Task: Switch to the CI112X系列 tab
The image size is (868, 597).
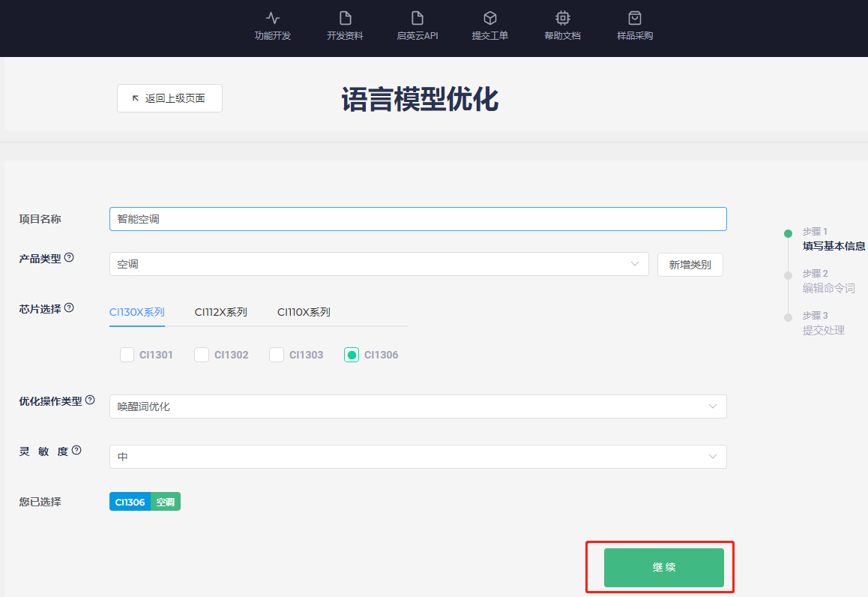Action: coord(220,312)
